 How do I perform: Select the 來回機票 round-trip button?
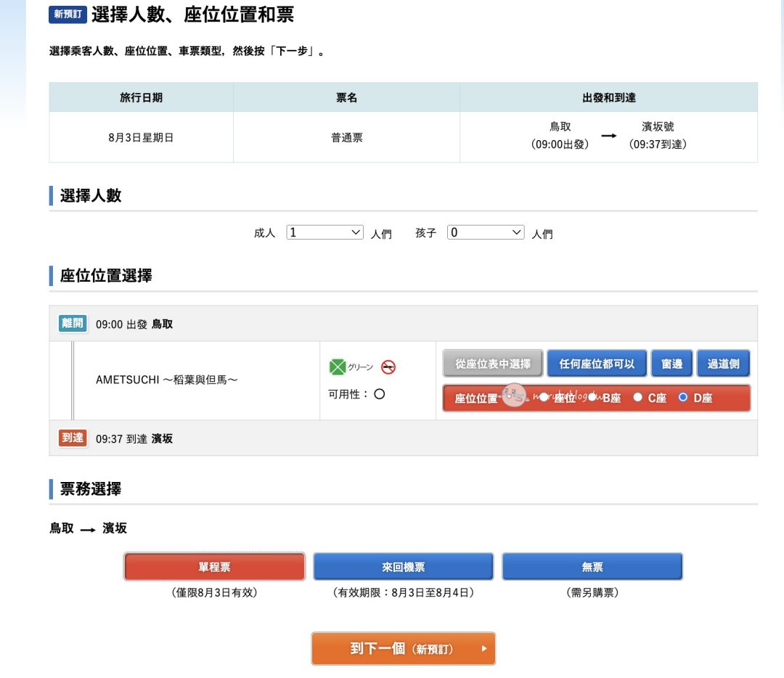coord(404,566)
